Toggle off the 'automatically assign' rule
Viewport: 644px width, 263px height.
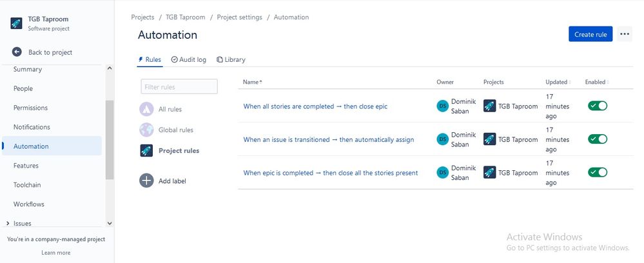click(x=598, y=139)
